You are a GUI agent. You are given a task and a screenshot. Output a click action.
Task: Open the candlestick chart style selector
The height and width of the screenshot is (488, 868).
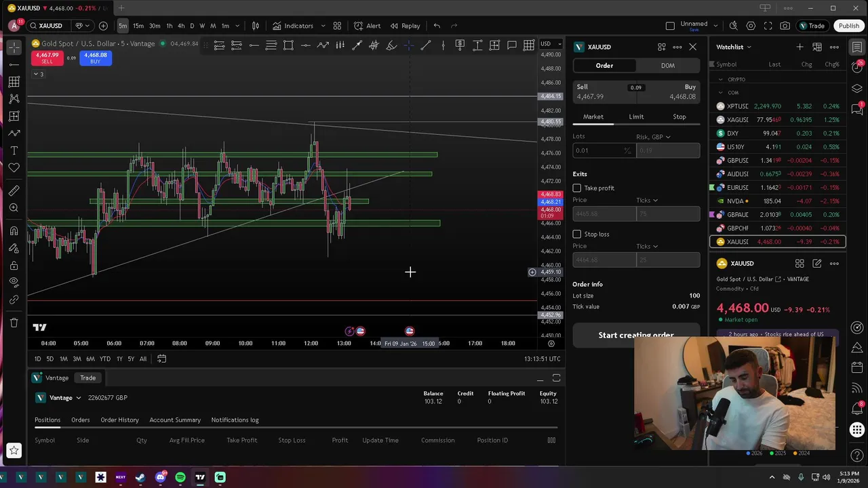pyautogui.click(x=256, y=26)
